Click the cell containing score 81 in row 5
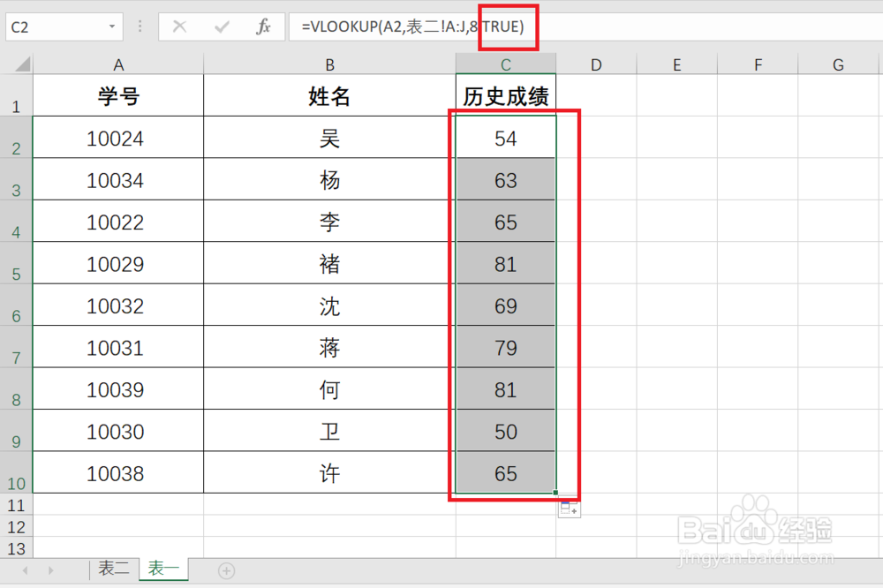 [505, 263]
